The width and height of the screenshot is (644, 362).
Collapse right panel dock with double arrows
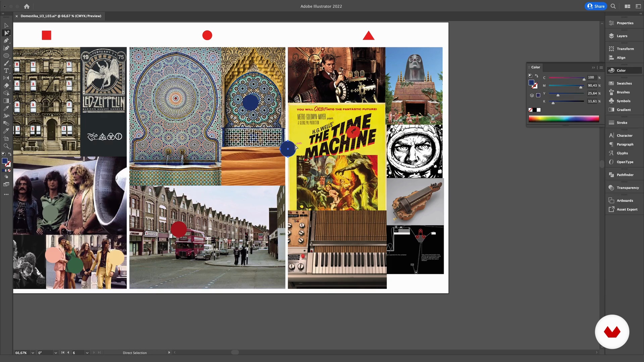click(640, 14)
